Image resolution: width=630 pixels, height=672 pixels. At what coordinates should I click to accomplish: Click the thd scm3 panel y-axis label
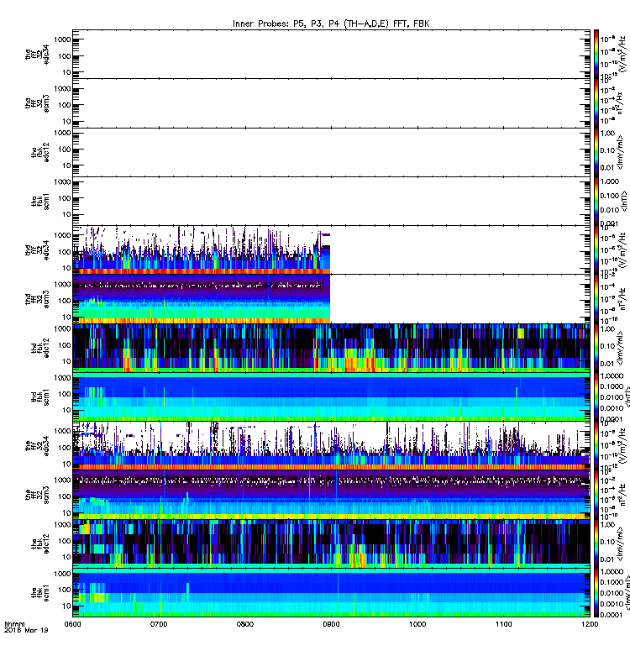click(37, 299)
